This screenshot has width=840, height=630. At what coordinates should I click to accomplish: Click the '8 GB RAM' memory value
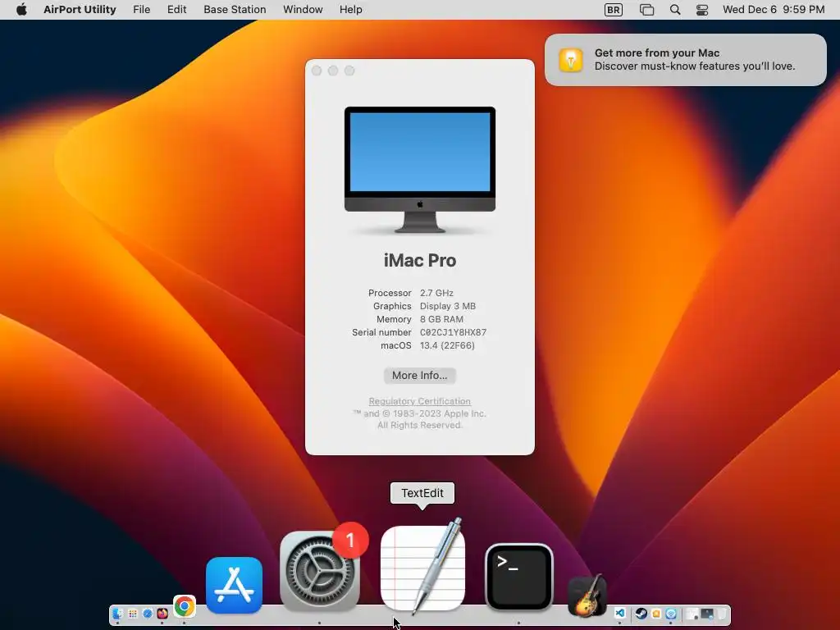[x=441, y=319]
